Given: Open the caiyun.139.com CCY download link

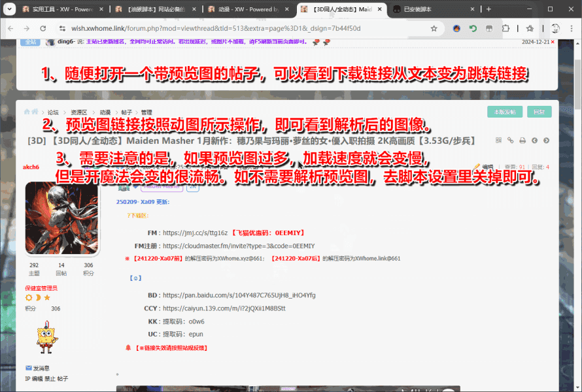Looking at the screenshot, I should pos(224,308).
